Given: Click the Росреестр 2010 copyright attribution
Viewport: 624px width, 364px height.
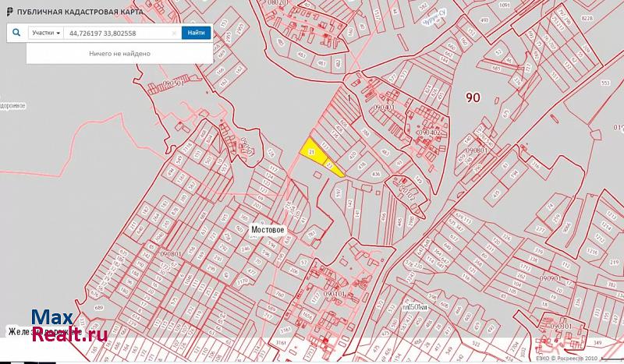Looking at the screenshot, I should 577,358.
